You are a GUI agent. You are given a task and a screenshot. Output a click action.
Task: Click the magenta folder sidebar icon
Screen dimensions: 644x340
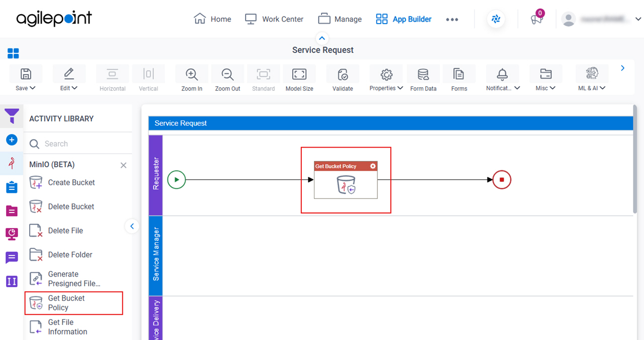(12, 211)
